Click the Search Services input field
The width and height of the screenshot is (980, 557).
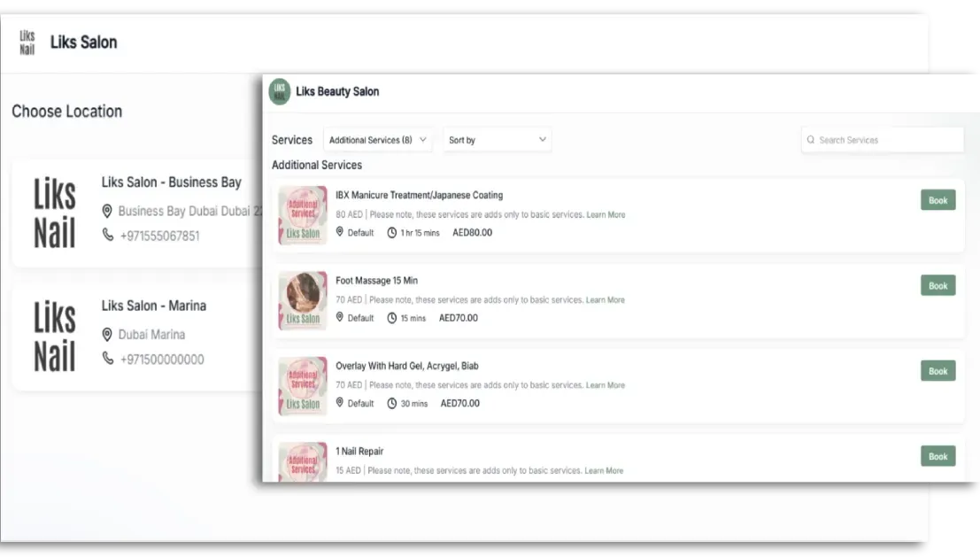pyautogui.click(x=882, y=140)
